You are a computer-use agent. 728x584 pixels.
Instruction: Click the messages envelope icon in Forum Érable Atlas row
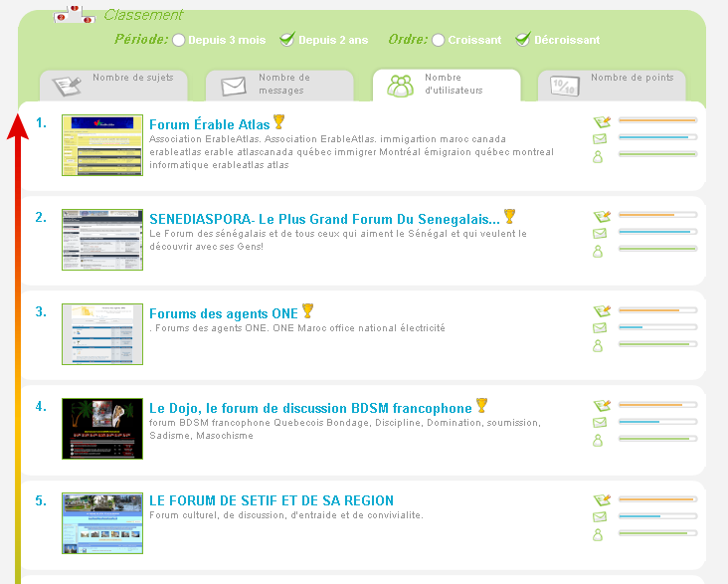tap(600, 139)
